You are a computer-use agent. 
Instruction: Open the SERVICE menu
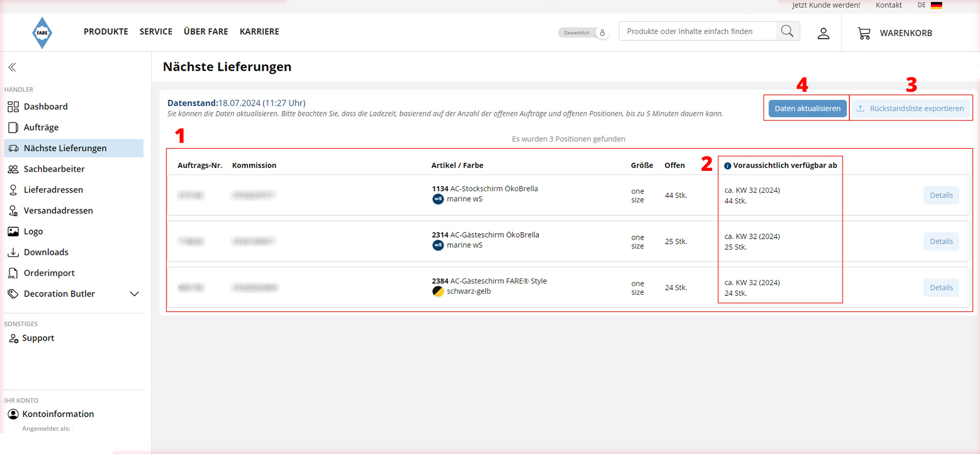click(x=156, y=32)
